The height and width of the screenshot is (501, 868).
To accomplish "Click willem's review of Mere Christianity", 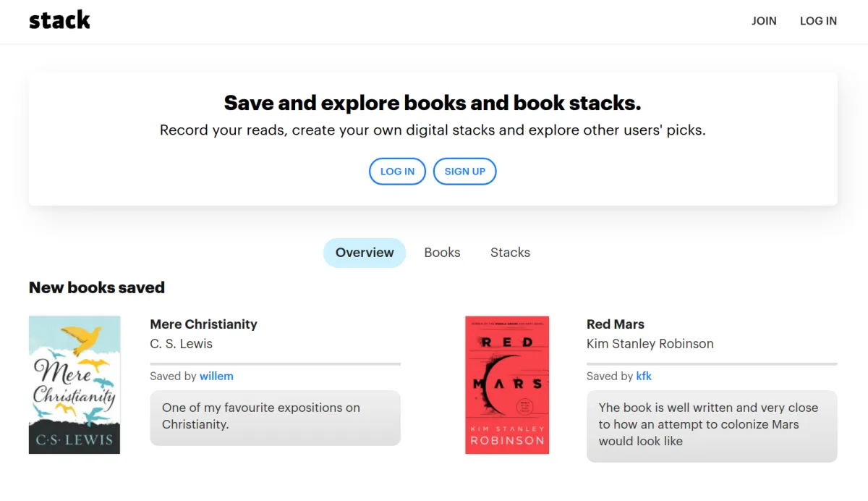I will point(275,418).
